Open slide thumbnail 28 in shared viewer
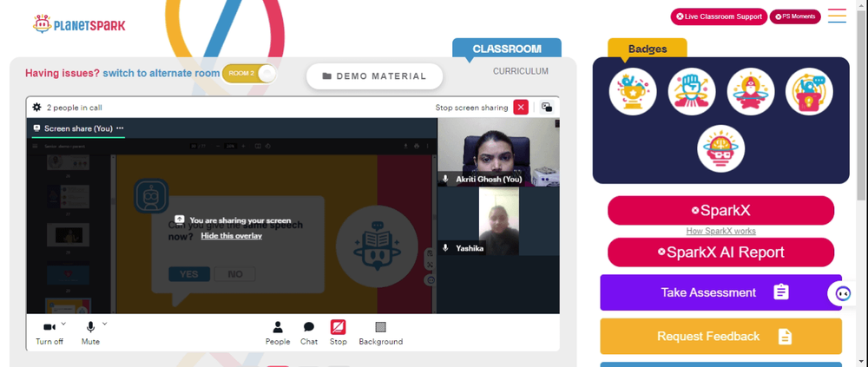Screen dimensions: 868x367 (x=68, y=233)
